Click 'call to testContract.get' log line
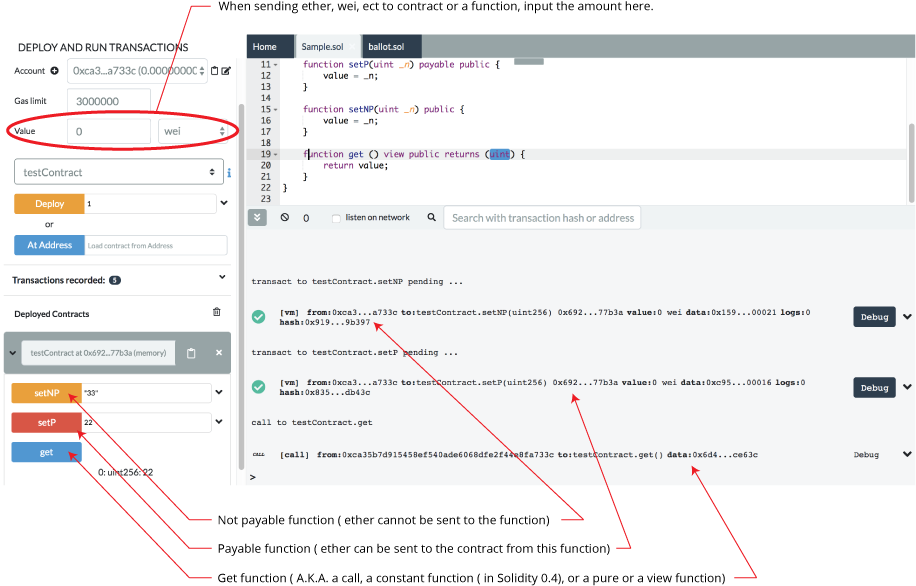The image size is (916, 586). pos(311,422)
